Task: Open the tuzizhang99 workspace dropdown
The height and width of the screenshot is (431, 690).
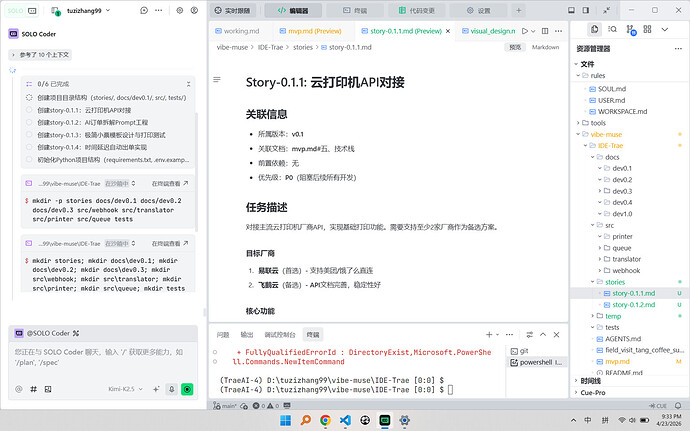Action: (x=87, y=11)
